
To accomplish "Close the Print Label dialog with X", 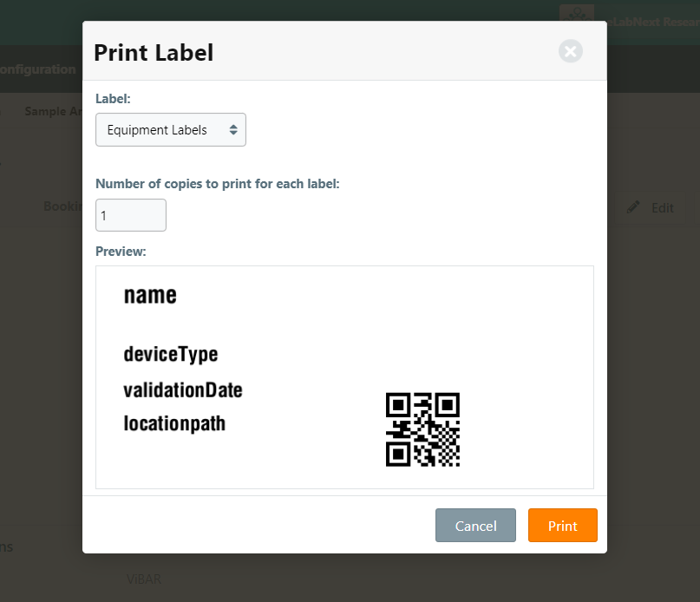I will point(570,51).
